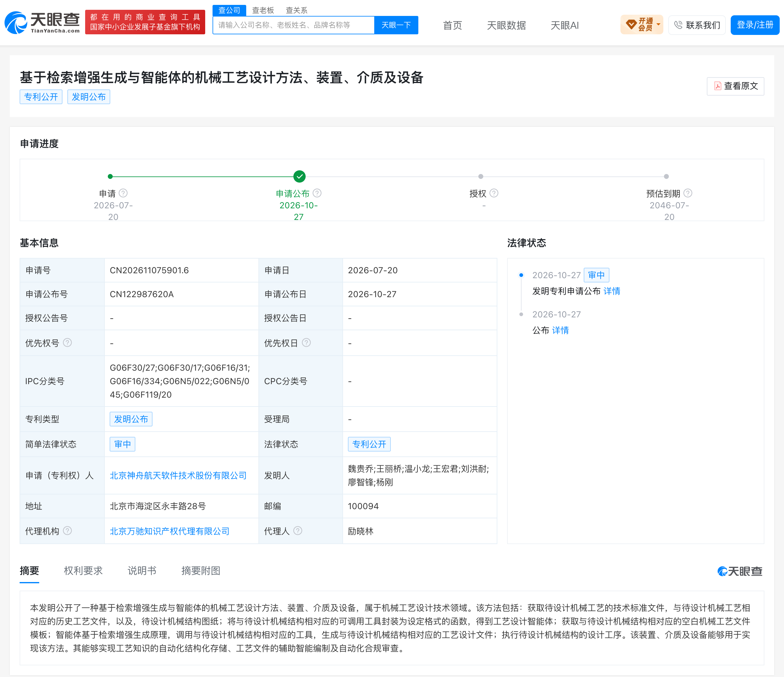Switch to the 摘要 tab

pos(29,571)
